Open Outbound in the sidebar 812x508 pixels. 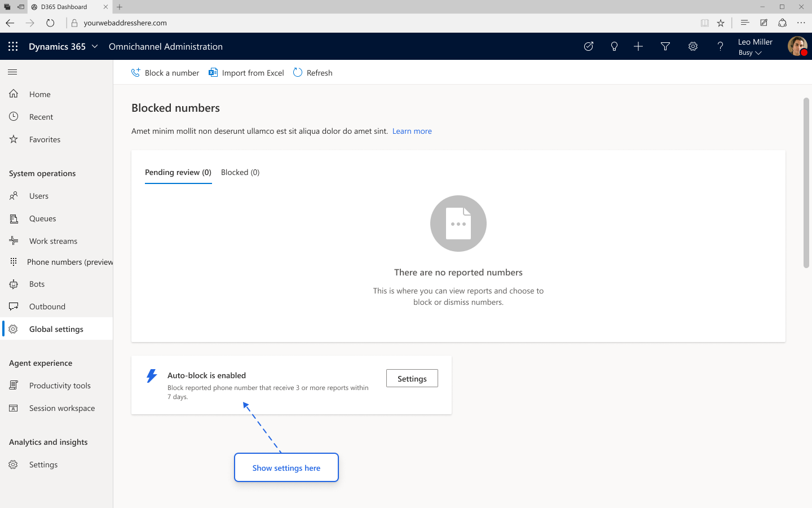pyautogui.click(x=56, y=306)
